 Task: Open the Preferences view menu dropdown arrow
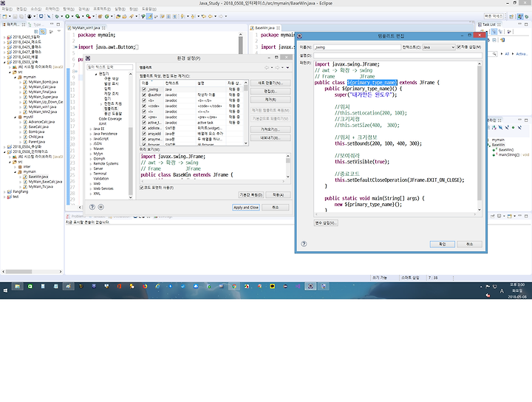(x=287, y=67)
